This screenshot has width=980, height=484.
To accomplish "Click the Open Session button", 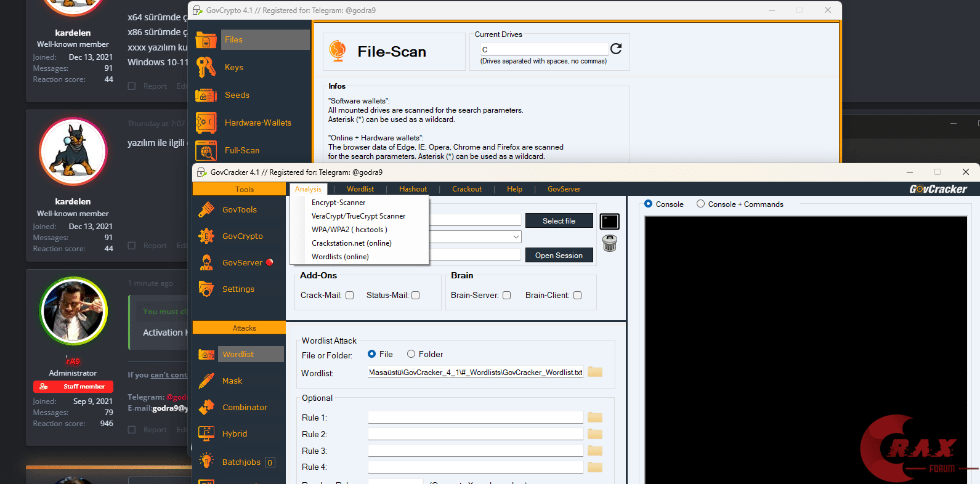I will coord(559,256).
